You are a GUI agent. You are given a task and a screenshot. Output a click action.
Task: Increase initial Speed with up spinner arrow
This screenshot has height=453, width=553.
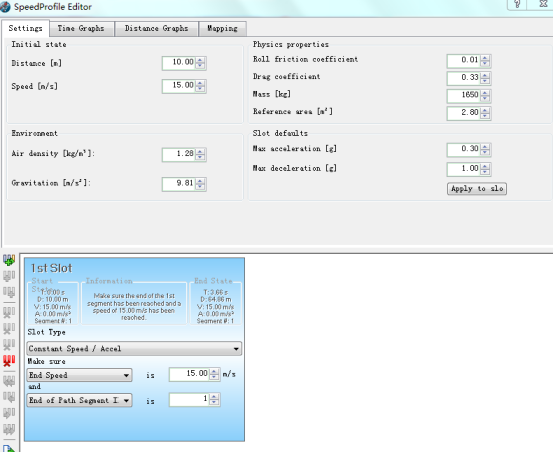click(200, 83)
